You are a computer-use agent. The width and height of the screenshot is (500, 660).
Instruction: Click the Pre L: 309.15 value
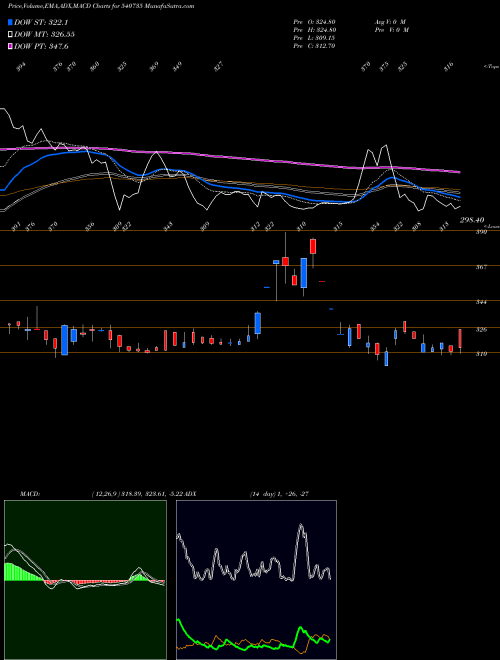tap(314, 38)
